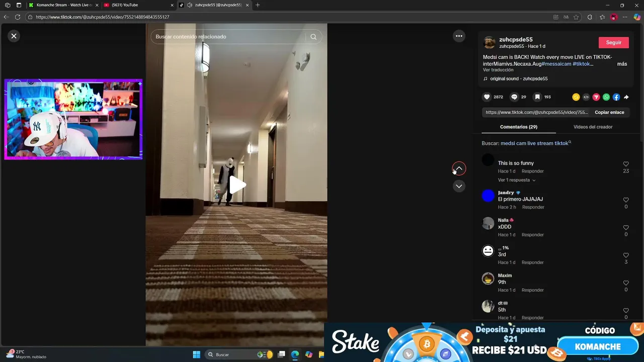This screenshot has width=644, height=362.
Task: Open the three-dot video options menu
Action: 459,36
